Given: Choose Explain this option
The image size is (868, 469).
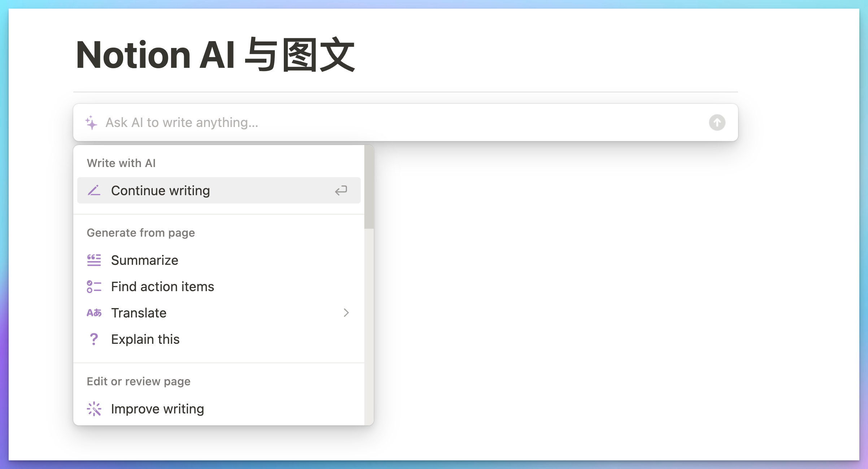Looking at the screenshot, I should click(x=219, y=339).
